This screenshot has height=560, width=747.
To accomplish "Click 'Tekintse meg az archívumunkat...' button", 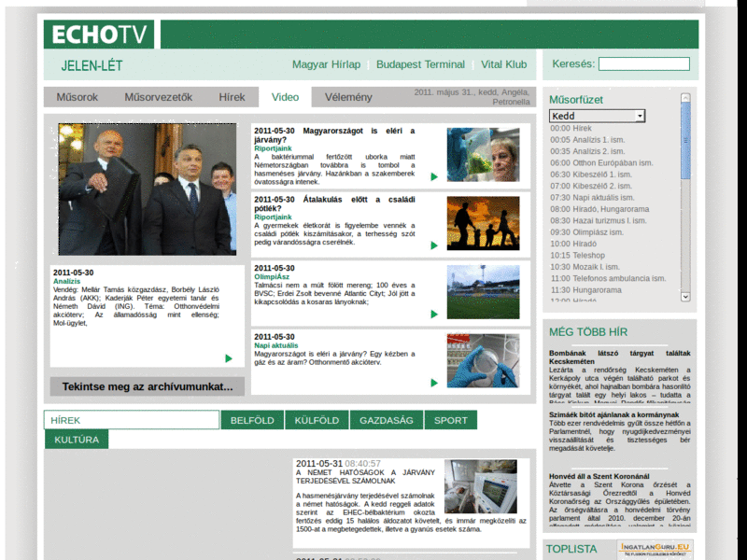I will click(148, 386).
